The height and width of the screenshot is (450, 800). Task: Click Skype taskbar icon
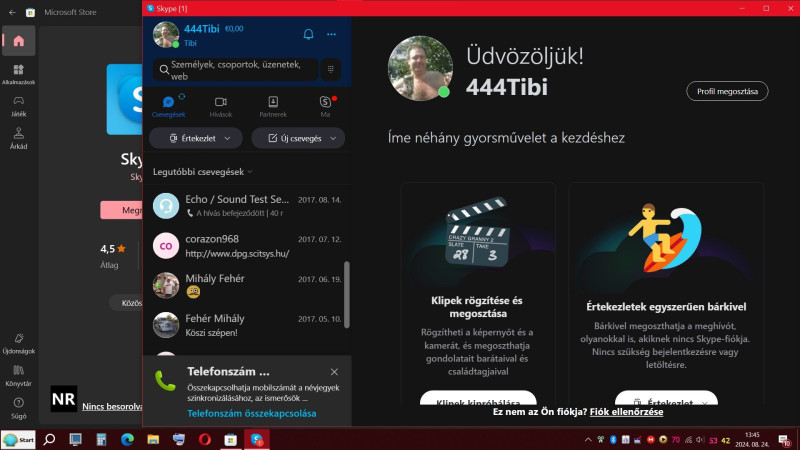tap(257, 439)
